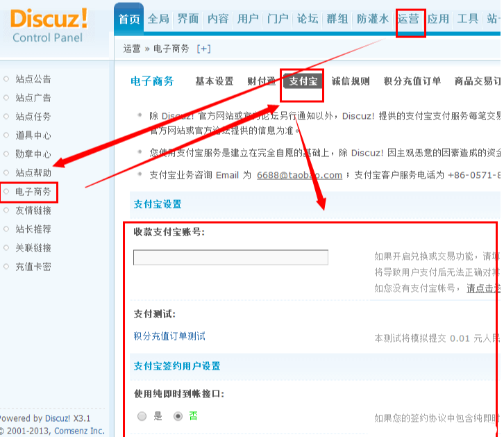The image size is (504, 437).
Task: Open the 诚信规则 sub-tab
Action: (351, 81)
